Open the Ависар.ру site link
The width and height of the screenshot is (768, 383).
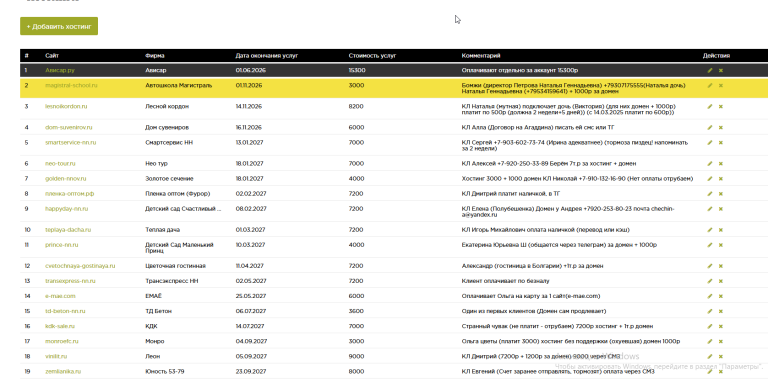(x=60, y=71)
